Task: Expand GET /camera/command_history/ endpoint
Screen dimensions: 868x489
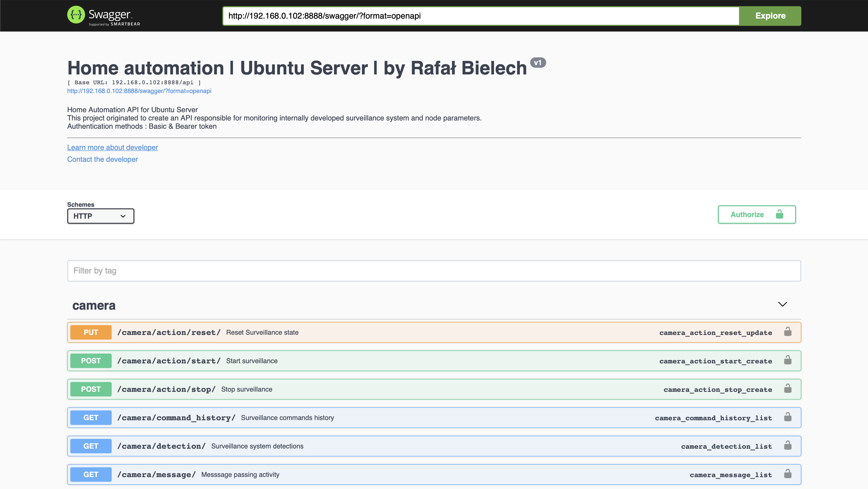Action: [x=434, y=418]
